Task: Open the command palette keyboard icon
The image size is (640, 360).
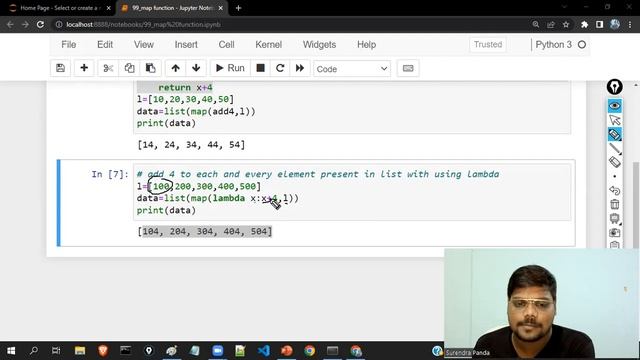Action: [x=408, y=68]
